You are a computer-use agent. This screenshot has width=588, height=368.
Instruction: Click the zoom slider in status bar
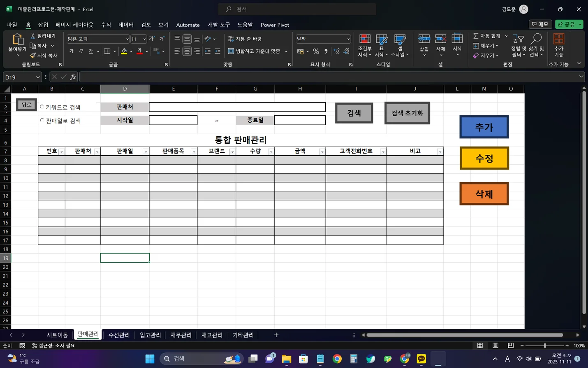(544, 345)
